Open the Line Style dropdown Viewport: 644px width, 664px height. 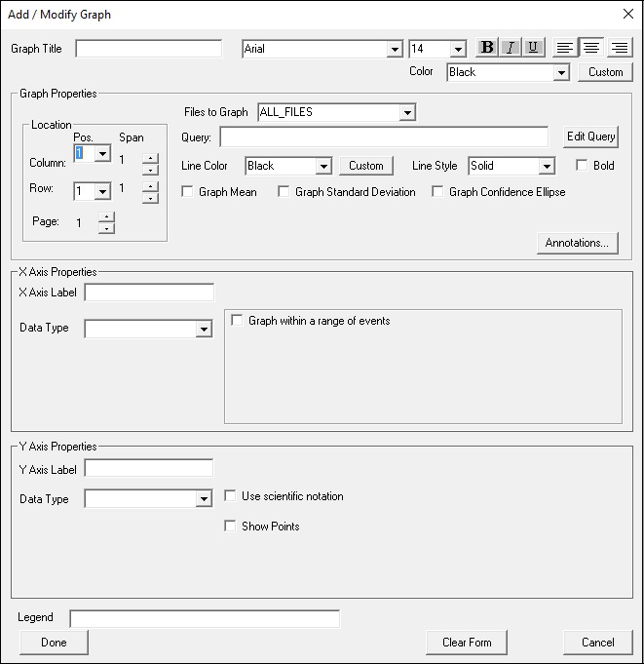tap(547, 166)
